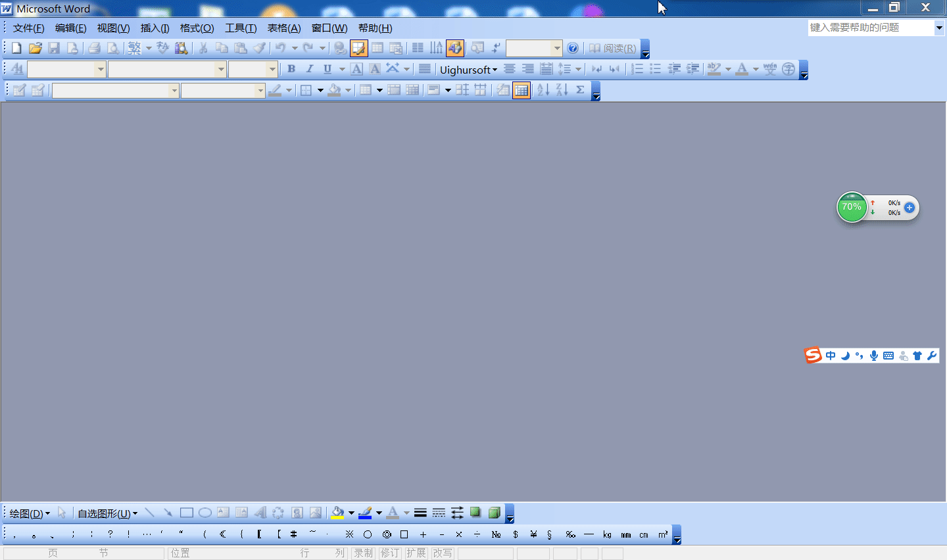Click the Insert Table icon
This screenshot has width=947, height=560.
377,48
